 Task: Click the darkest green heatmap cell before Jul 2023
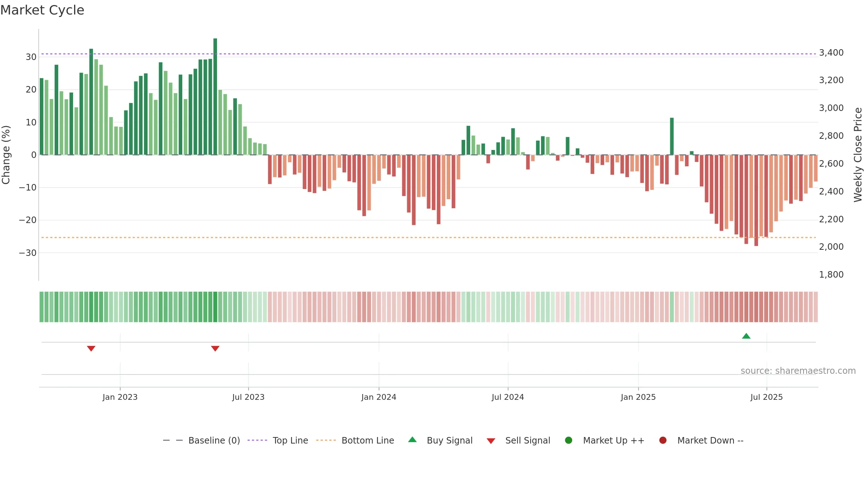(215, 307)
